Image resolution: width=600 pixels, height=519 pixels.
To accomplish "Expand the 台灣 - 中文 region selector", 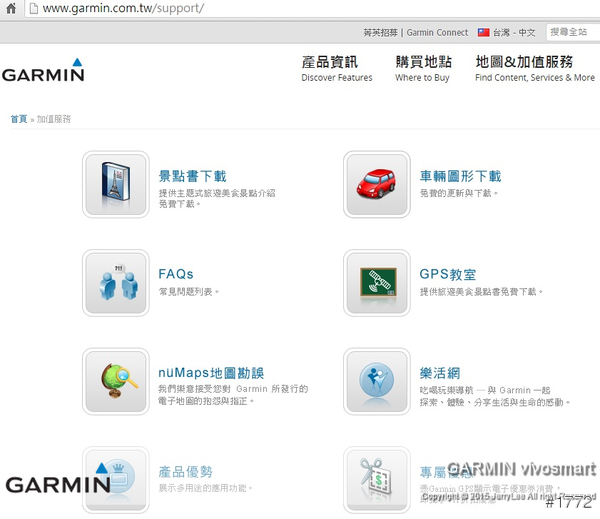I will [x=506, y=32].
